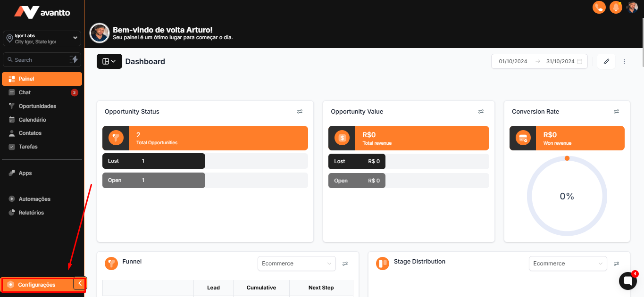This screenshot has width=644, height=297.
Task: Click the sidebar Search input field
Action: point(38,60)
